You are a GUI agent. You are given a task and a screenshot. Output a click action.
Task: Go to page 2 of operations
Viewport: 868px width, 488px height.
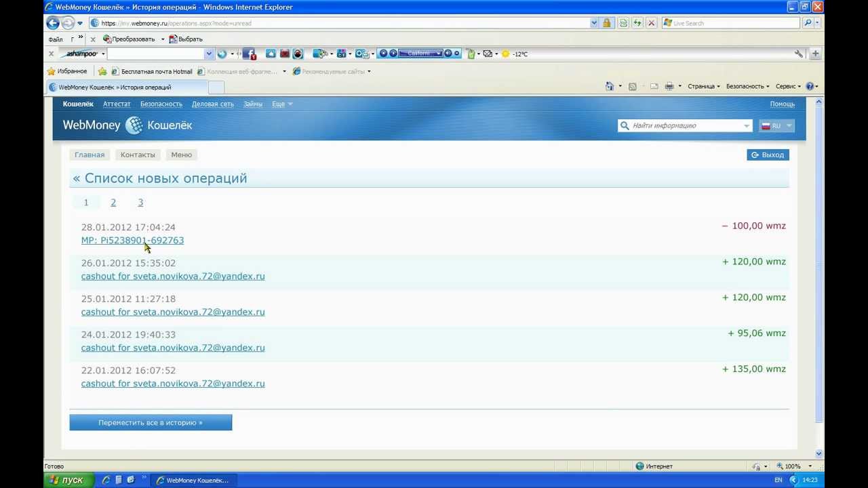point(113,202)
